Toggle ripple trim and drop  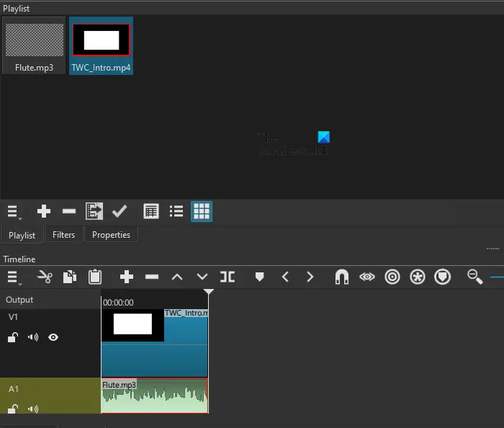coord(392,277)
